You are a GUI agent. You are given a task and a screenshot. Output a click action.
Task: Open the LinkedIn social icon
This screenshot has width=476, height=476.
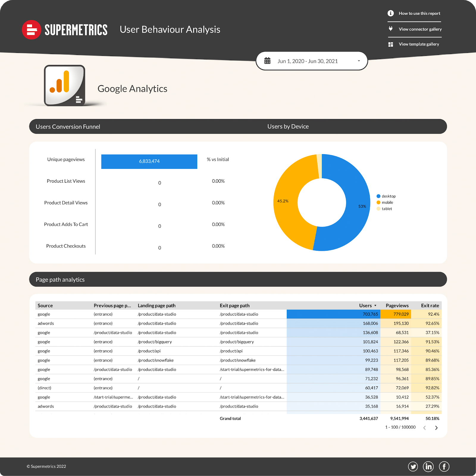click(428, 466)
